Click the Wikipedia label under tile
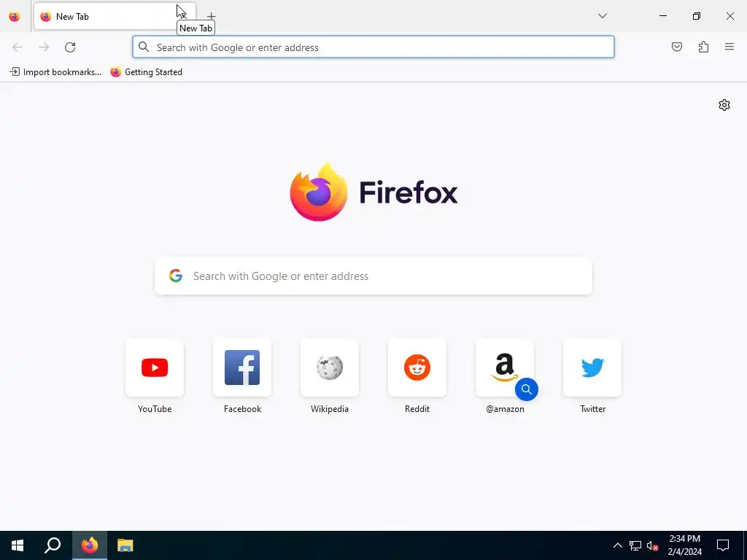The image size is (747, 560). (x=330, y=408)
